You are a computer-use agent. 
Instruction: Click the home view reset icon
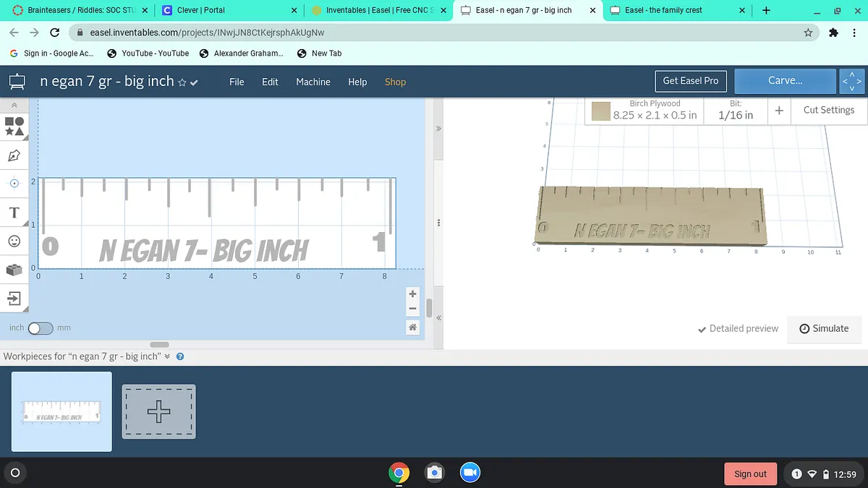pos(412,328)
